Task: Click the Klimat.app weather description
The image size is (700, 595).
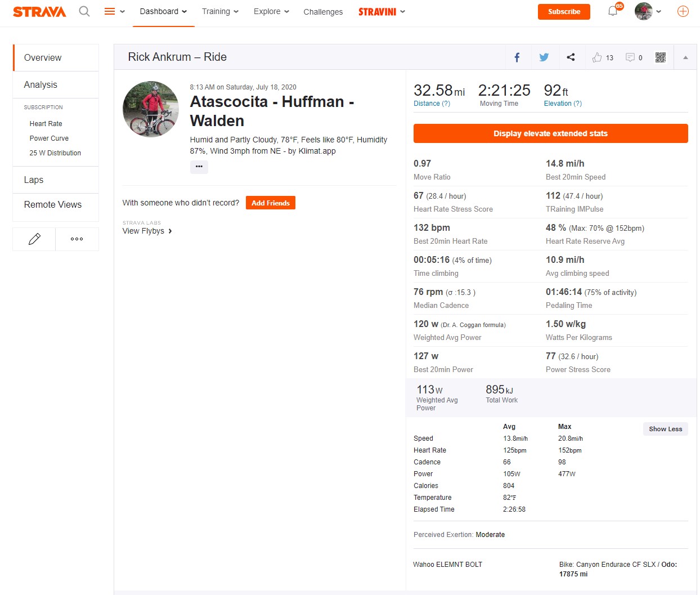Action: pos(289,145)
